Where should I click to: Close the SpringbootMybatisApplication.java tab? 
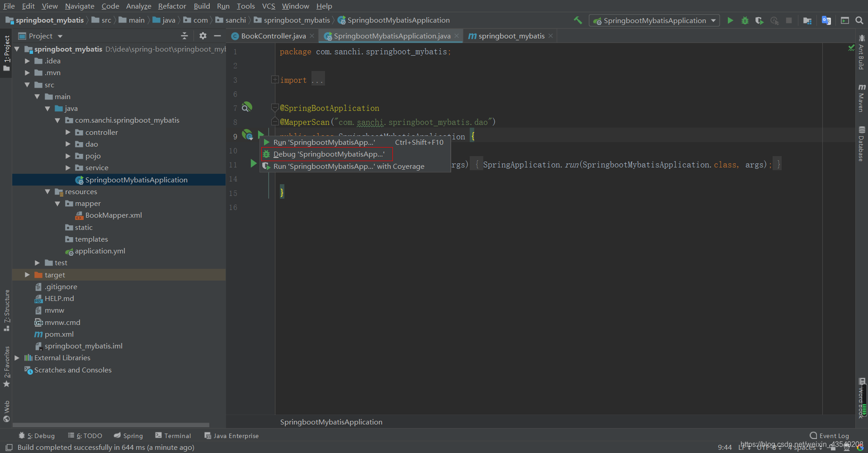[457, 36]
